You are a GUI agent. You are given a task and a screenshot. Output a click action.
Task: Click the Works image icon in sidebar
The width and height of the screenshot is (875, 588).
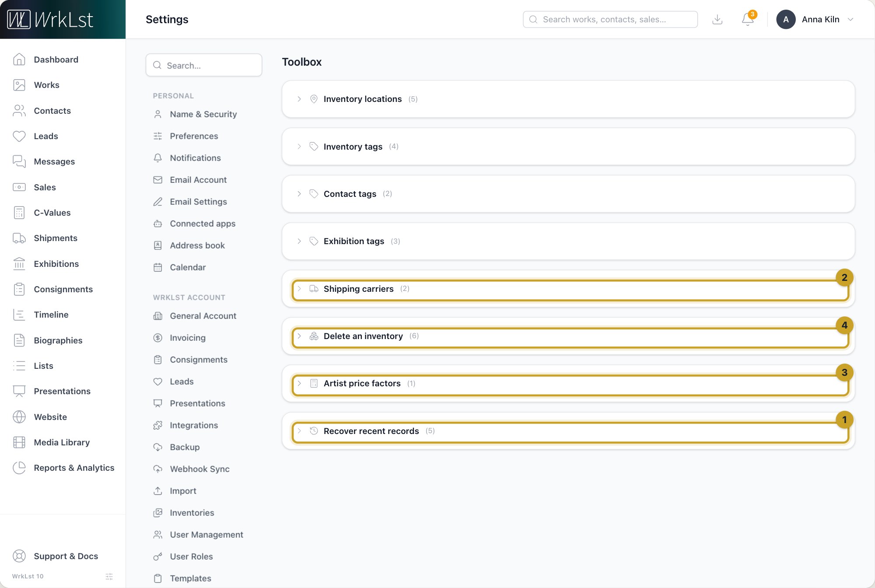coord(19,85)
